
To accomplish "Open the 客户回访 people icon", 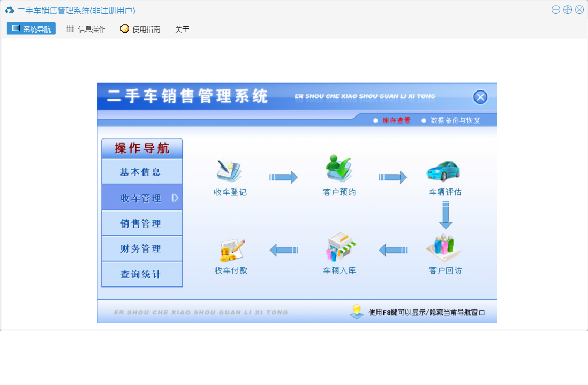I will pyautogui.click(x=443, y=248).
